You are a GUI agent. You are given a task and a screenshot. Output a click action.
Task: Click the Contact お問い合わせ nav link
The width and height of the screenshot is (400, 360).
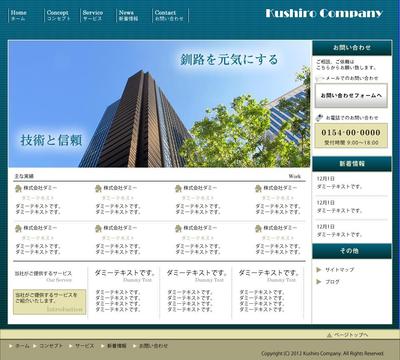[169, 16]
